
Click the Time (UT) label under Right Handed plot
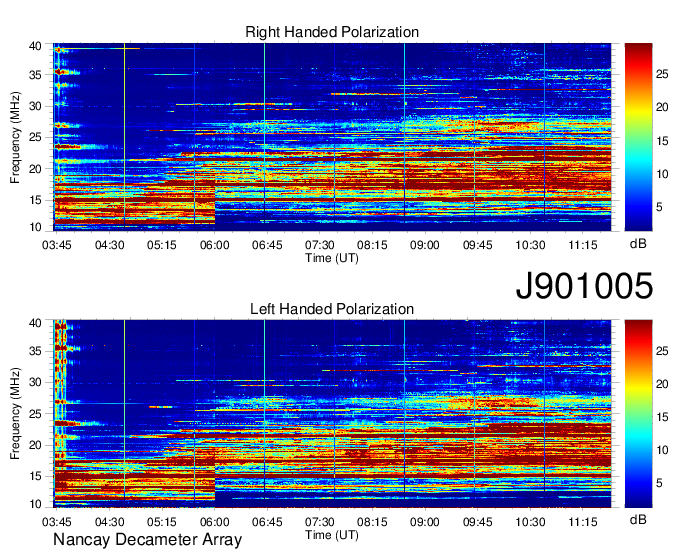pyautogui.click(x=332, y=258)
